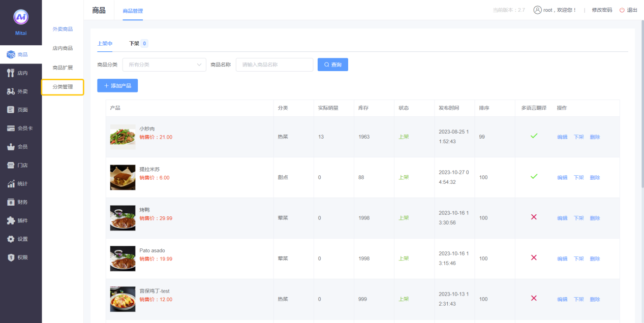Expand the 商品分类 dropdown

[x=164, y=64]
